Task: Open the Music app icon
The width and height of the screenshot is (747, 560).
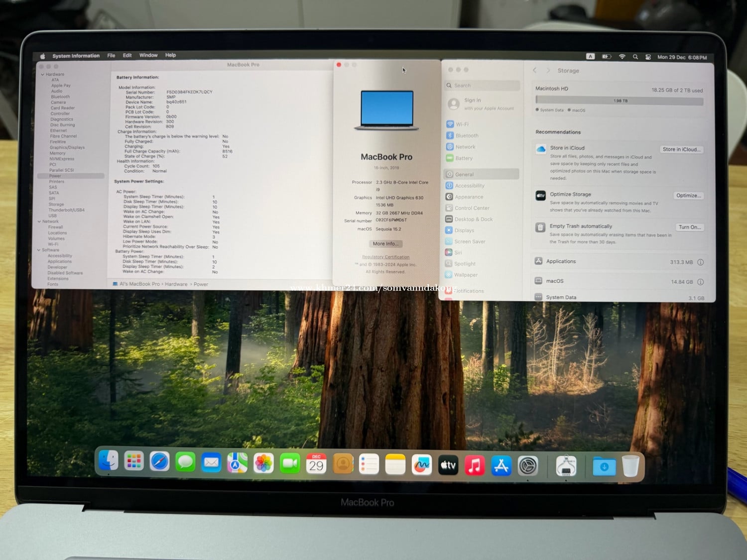Action: (x=475, y=465)
